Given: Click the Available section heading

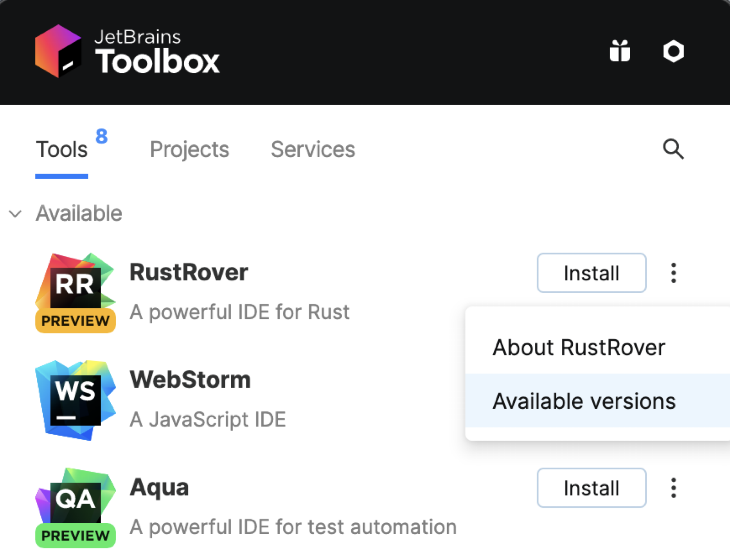Looking at the screenshot, I should pyautogui.click(x=79, y=214).
